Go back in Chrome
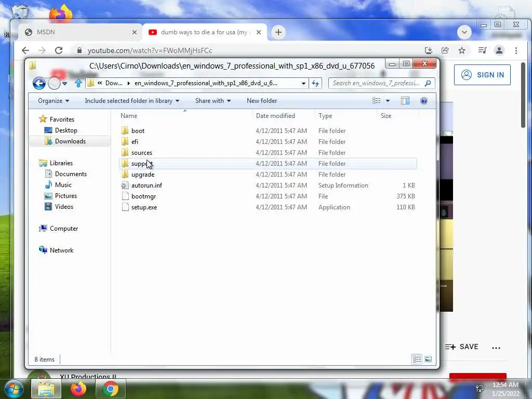532x399 pixels. click(x=25, y=50)
